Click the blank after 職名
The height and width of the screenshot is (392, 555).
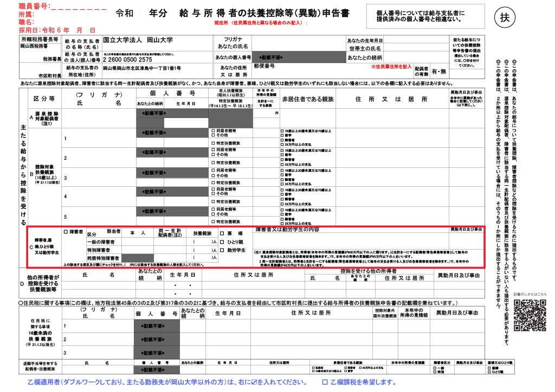[71, 22]
